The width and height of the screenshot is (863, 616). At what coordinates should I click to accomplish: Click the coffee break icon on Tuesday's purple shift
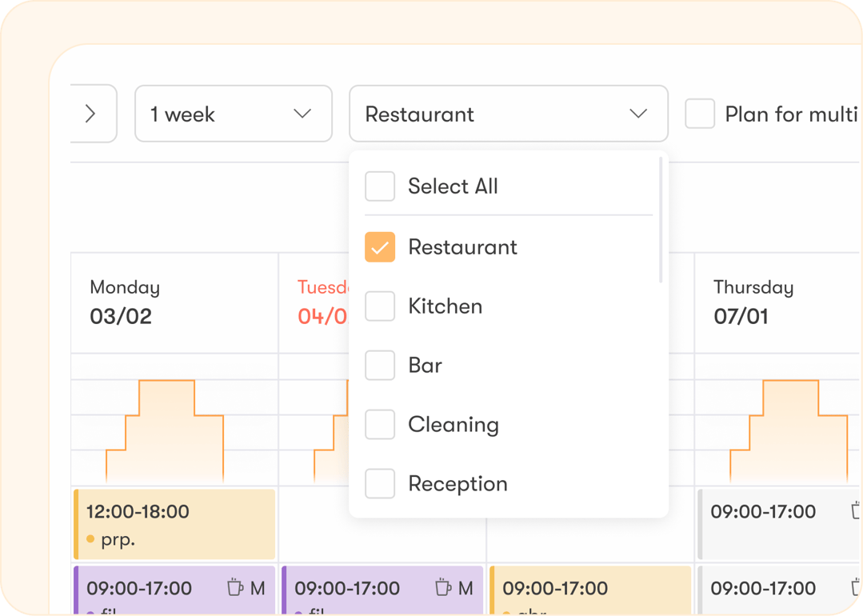[441, 587]
